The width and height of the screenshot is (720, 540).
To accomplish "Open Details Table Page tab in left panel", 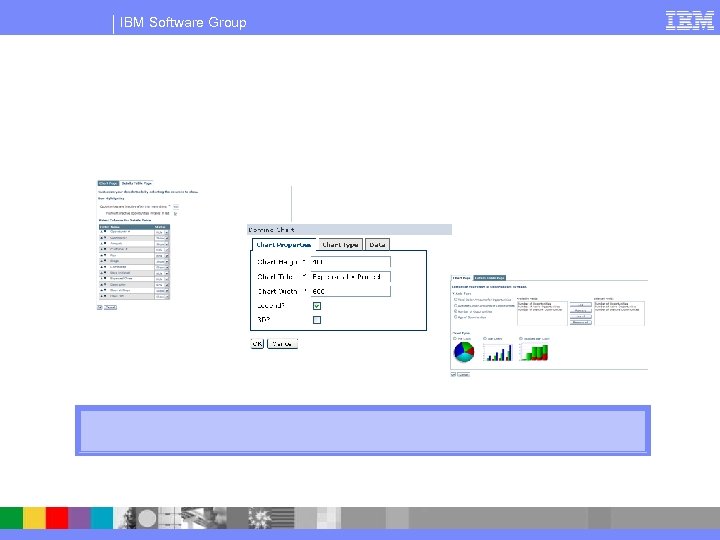I will [x=136, y=183].
